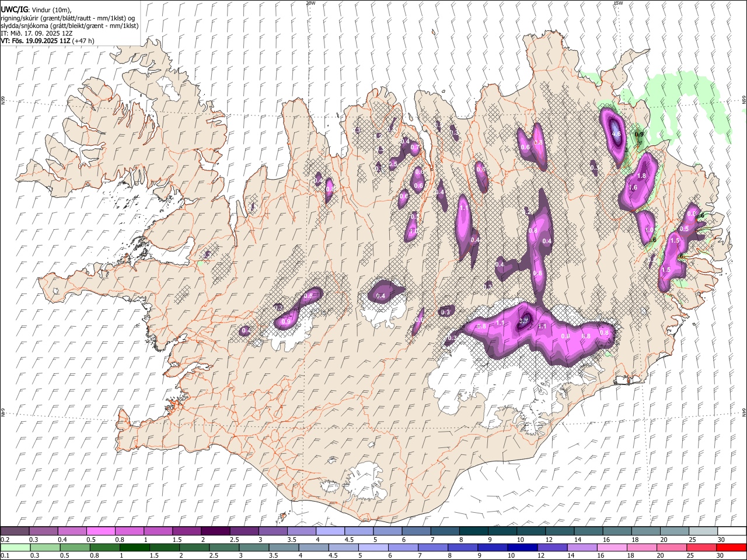Click the 3.7 snowfall value north of Vatnajökull
The image size is (747, 560).
523,320
